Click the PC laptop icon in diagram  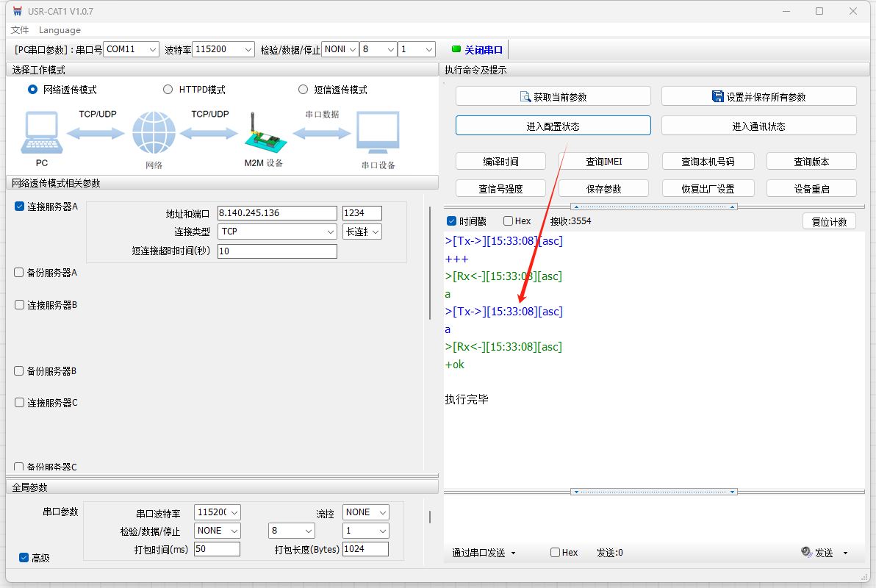41,134
